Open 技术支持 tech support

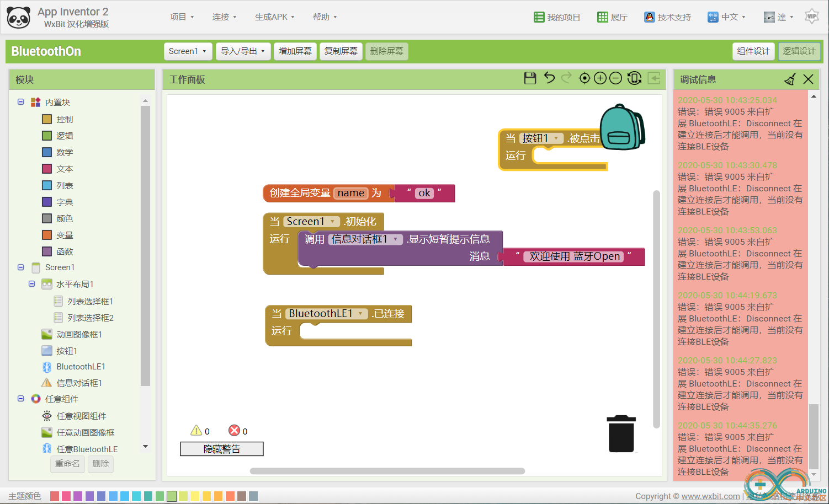667,17
